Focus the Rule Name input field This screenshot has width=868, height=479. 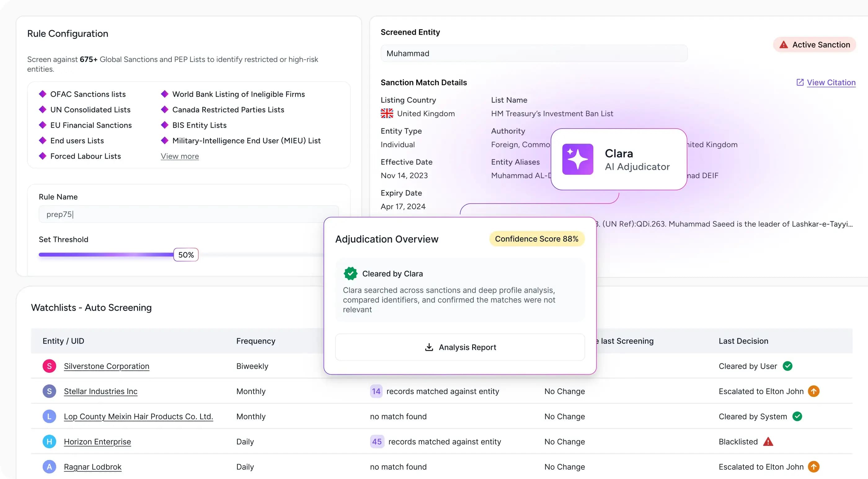[189, 214]
